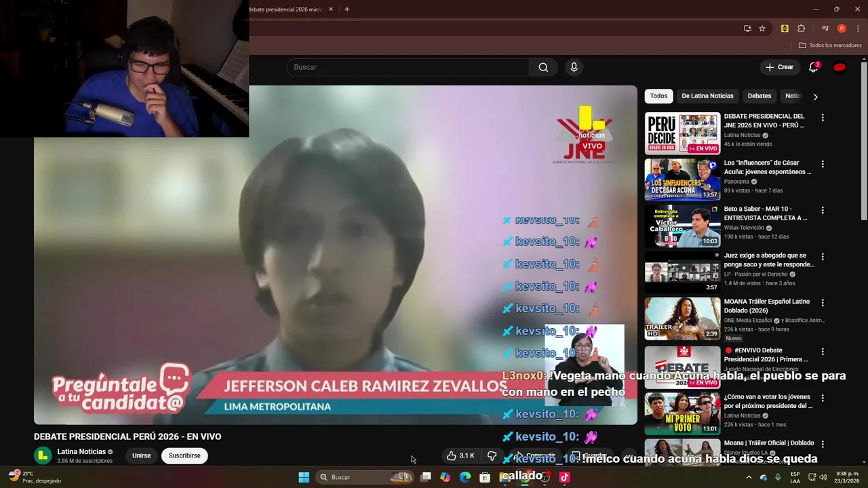
Task: Focus the YouTube Buscar search field
Action: (x=408, y=67)
